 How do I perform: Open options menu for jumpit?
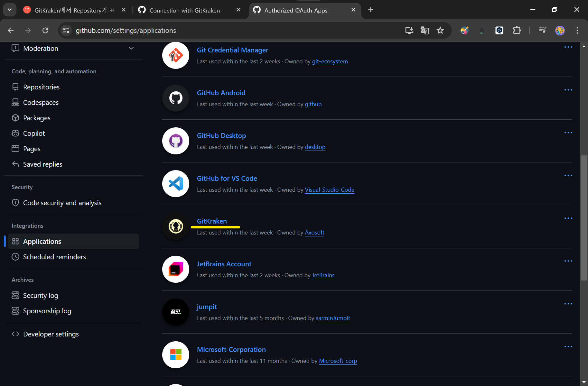pos(568,304)
